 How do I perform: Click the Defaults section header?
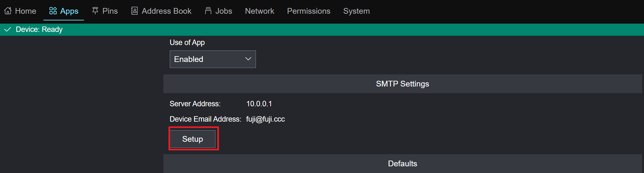click(x=402, y=163)
